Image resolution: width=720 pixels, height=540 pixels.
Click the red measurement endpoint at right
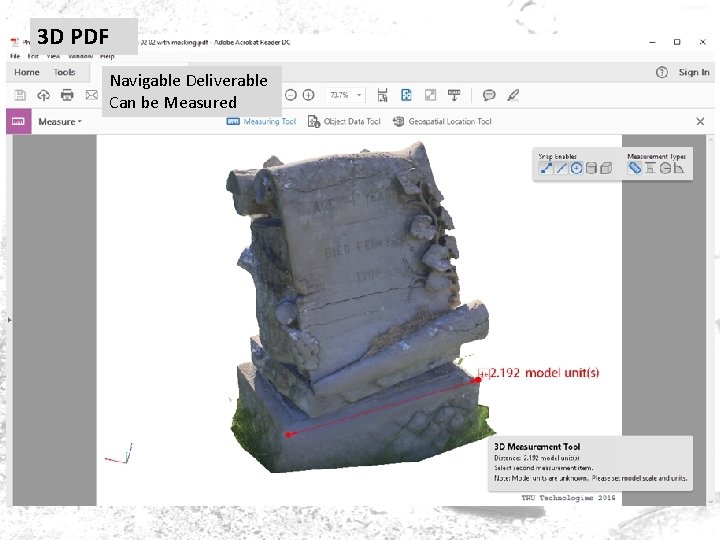point(478,380)
